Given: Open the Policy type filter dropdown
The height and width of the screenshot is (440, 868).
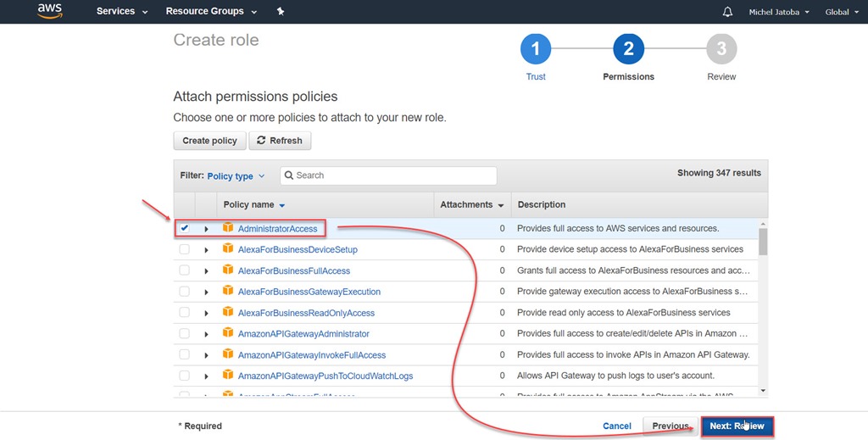Looking at the screenshot, I should pyautogui.click(x=236, y=176).
